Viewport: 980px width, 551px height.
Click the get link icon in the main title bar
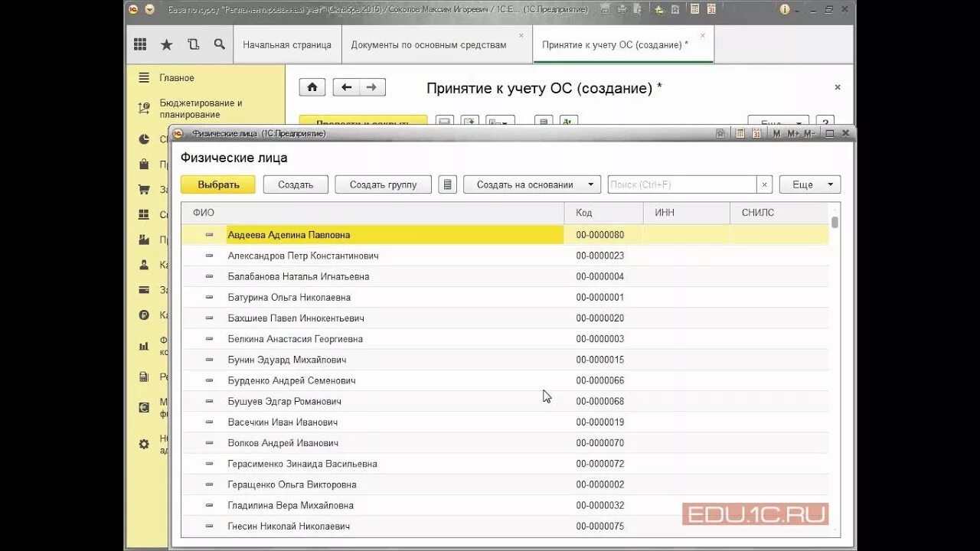tap(659, 9)
